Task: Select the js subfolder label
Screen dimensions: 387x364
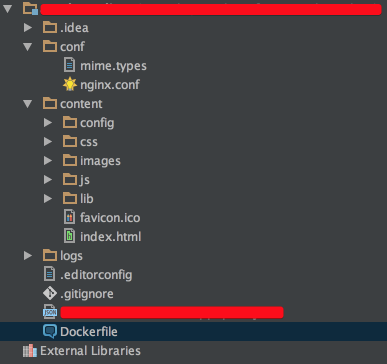Action: point(85,180)
